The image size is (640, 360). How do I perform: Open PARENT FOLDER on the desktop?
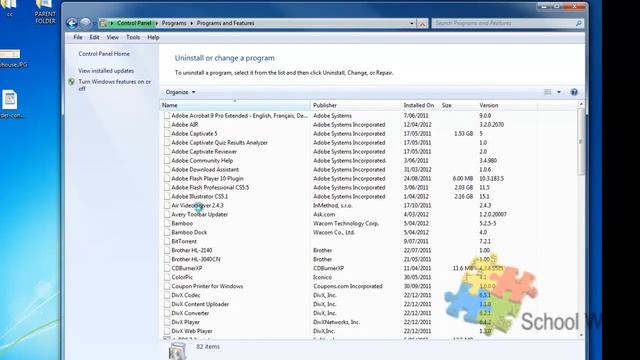click(x=44, y=11)
